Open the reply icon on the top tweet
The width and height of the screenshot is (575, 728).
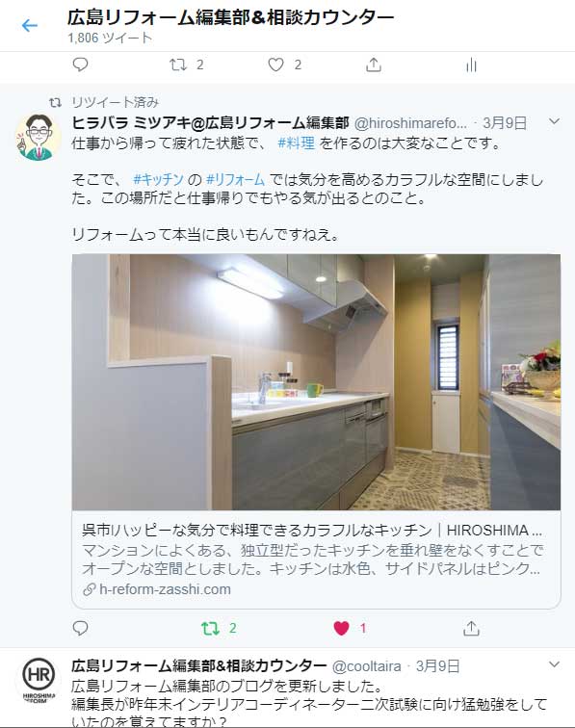coord(80,65)
